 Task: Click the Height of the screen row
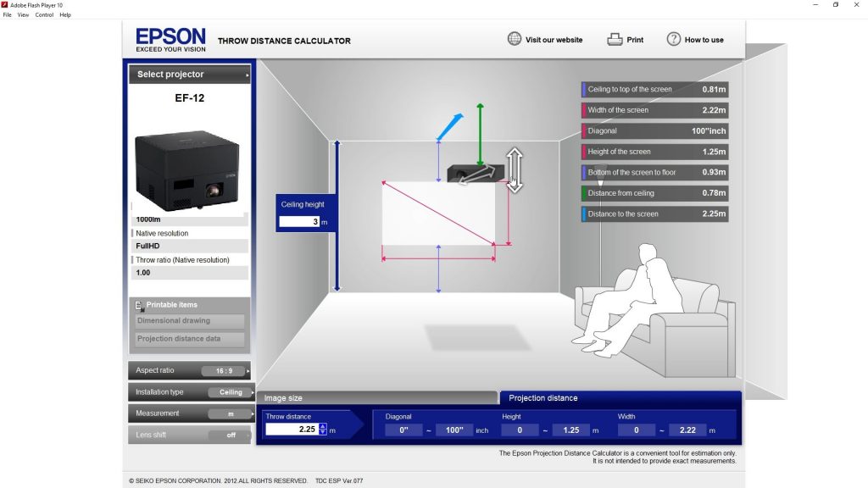tap(655, 152)
